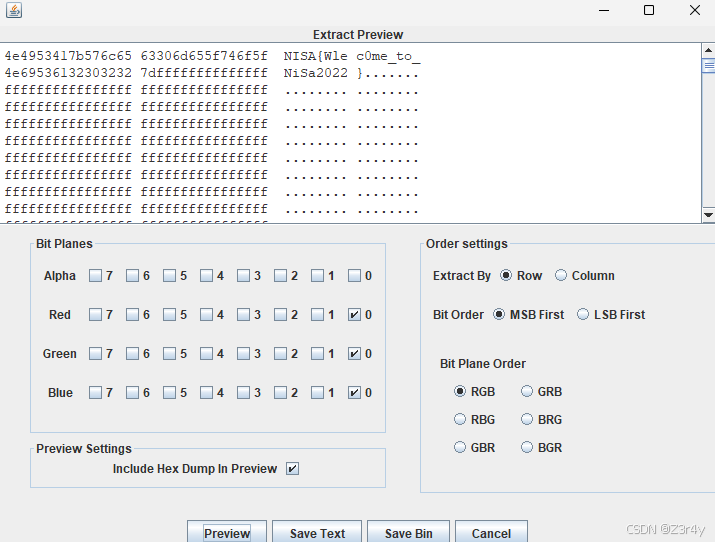Check Green bit plane 4
This screenshot has height=542, width=715.
[206, 353]
